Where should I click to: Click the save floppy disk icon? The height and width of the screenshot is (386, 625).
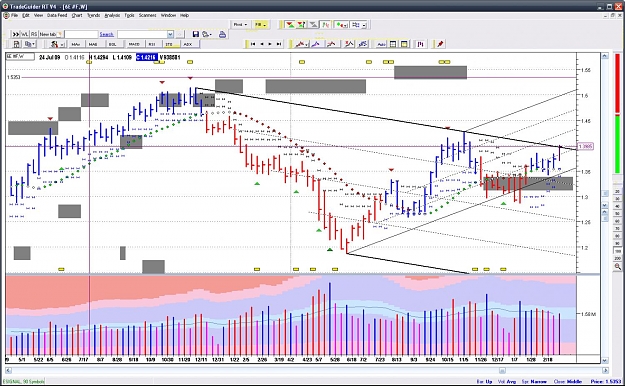pos(195,34)
